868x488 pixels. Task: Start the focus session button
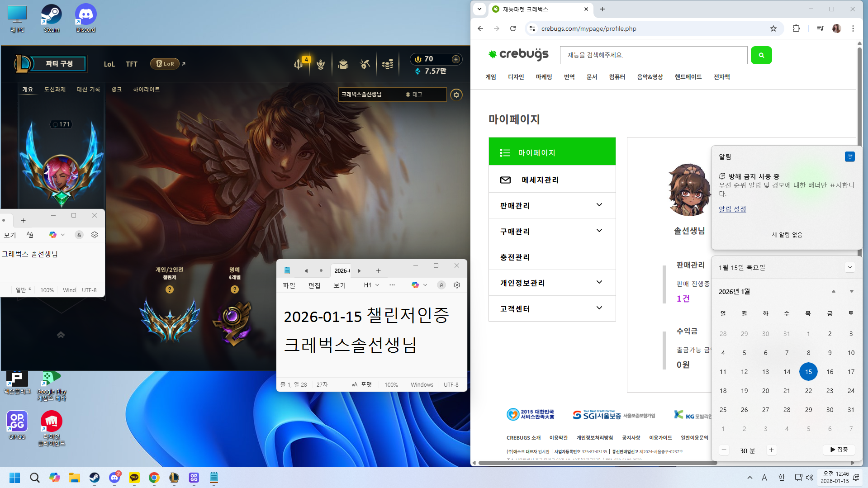[x=839, y=450]
